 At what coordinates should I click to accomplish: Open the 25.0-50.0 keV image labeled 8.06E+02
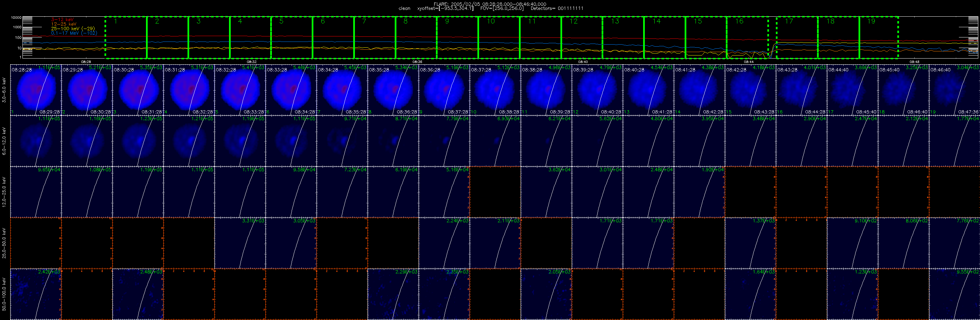point(903,243)
